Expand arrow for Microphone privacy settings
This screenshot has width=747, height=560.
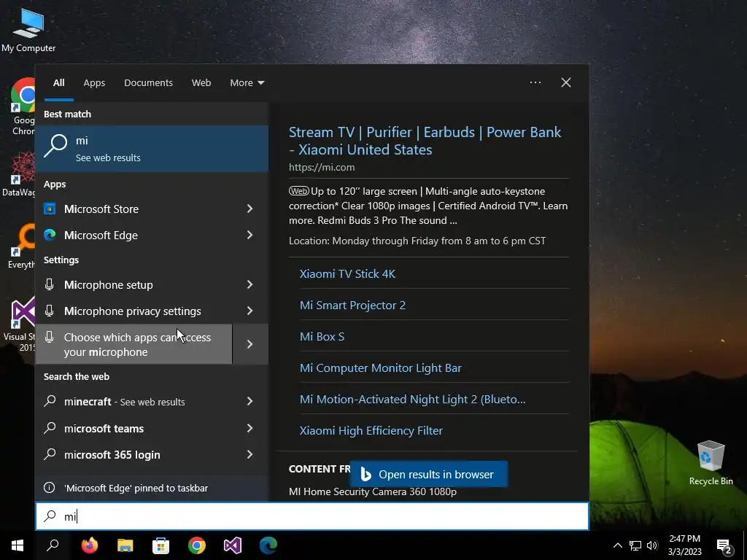click(x=250, y=311)
